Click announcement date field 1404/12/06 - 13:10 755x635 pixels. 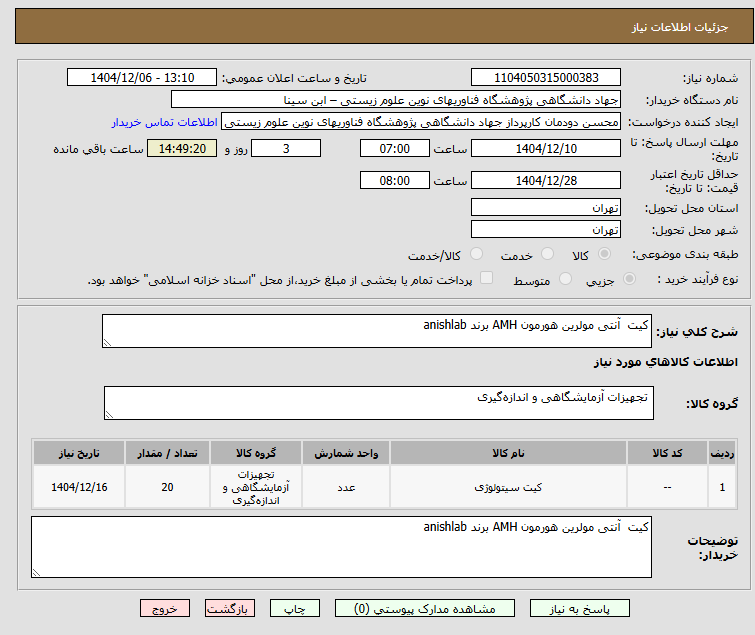pyautogui.click(x=142, y=77)
